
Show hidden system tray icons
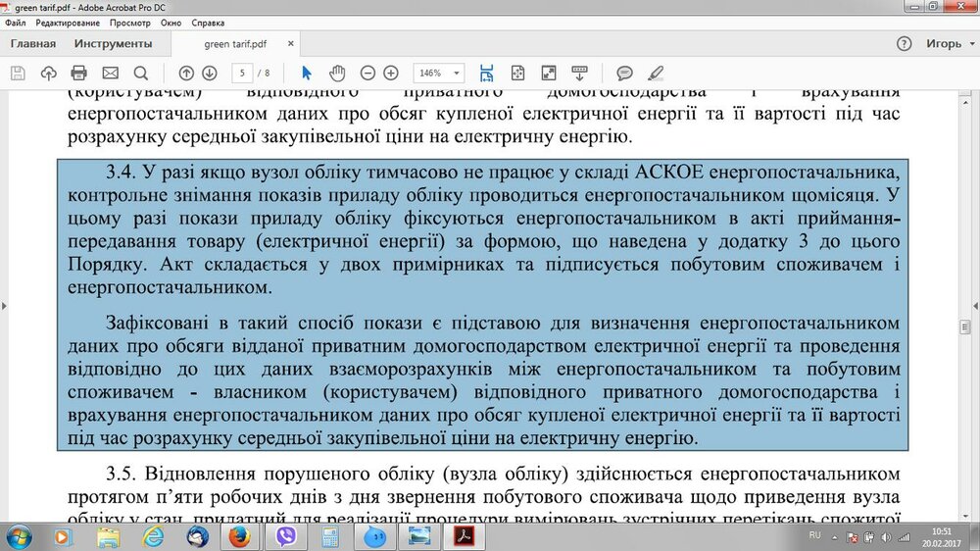pos(834,537)
